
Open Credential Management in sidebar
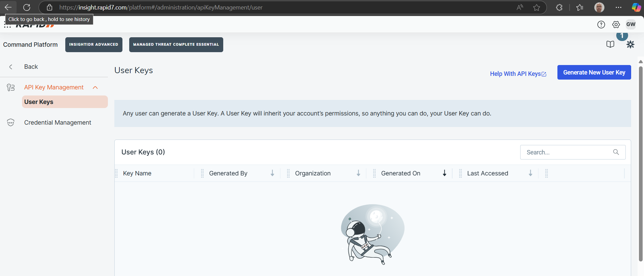pos(57,123)
